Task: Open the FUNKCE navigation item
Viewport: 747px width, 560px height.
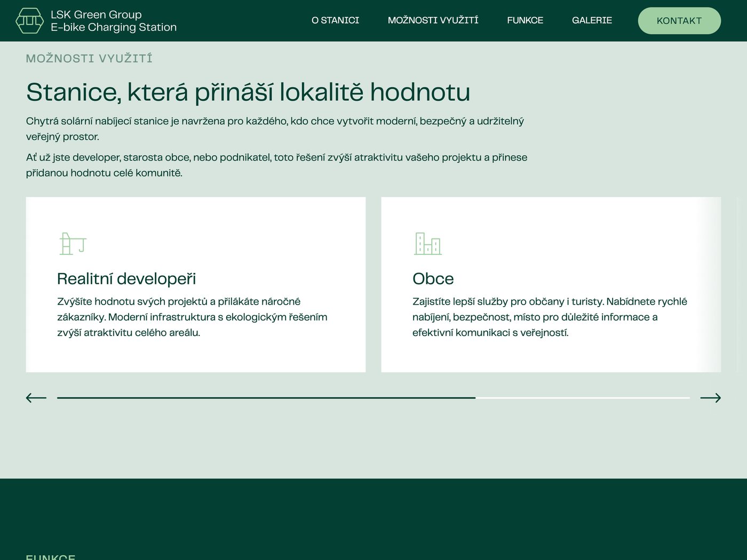Action: click(525, 20)
